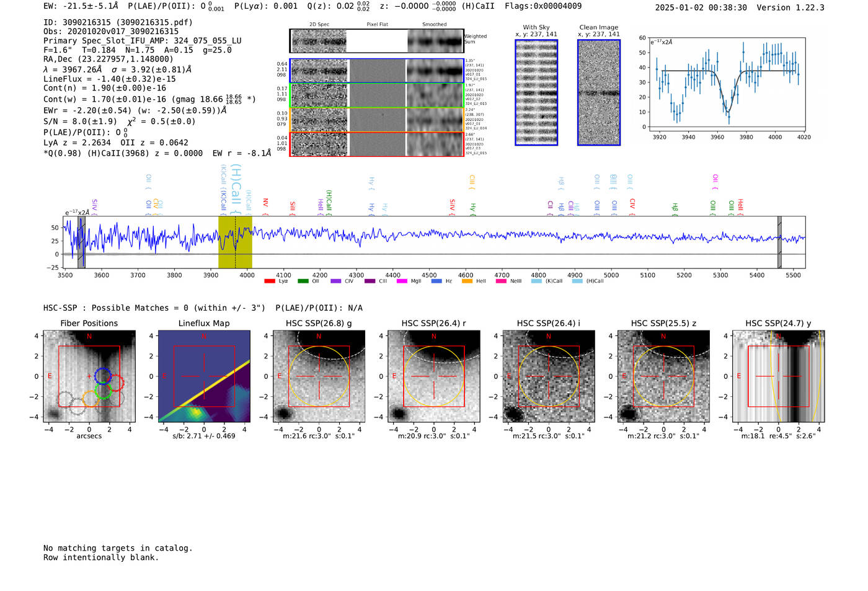Image resolution: width=868 pixels, height=591 pixels.
Task: Open the With Sky image
Action: coord(536,92)
